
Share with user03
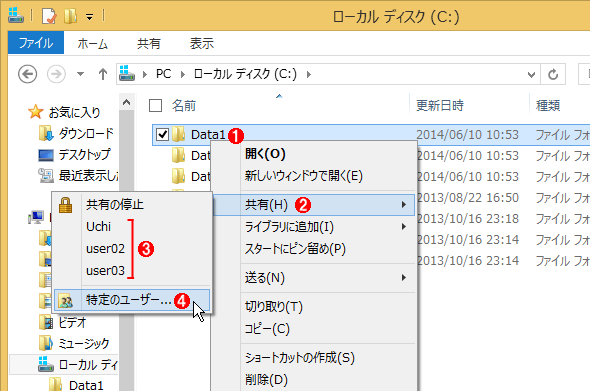(x=105, y=271)
